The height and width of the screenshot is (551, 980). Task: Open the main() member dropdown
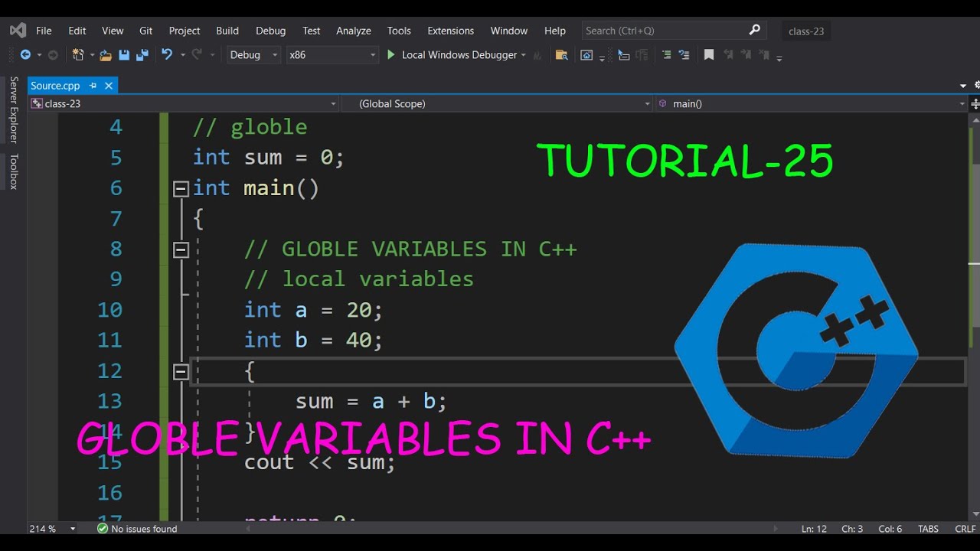click(812, 103)
